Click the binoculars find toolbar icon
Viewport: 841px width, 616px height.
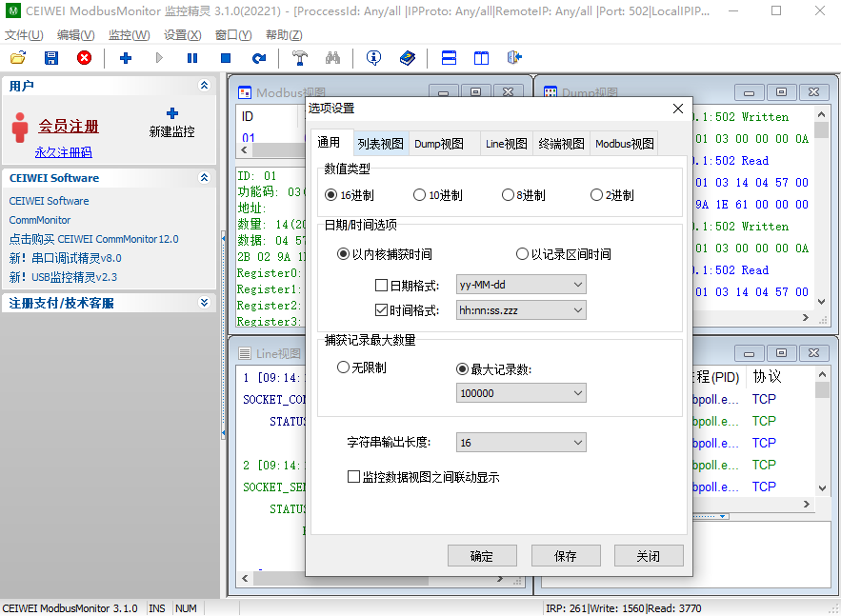pos(332,58)
